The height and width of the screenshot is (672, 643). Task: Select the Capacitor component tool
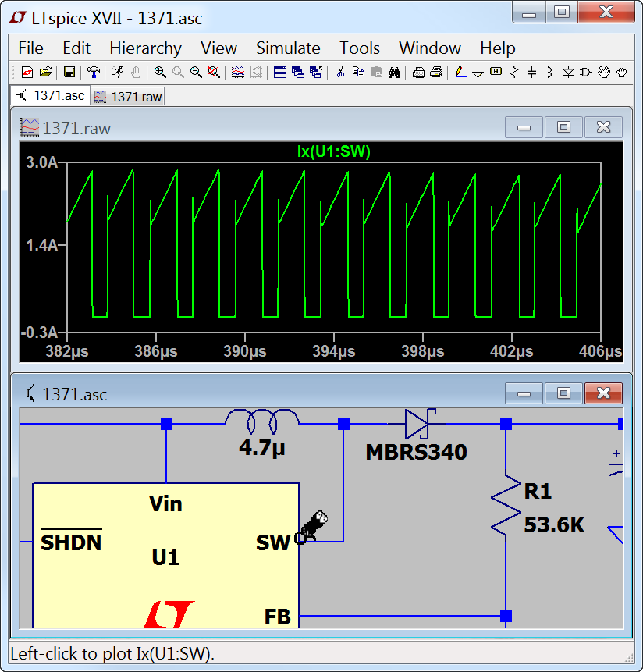[532, 73]
